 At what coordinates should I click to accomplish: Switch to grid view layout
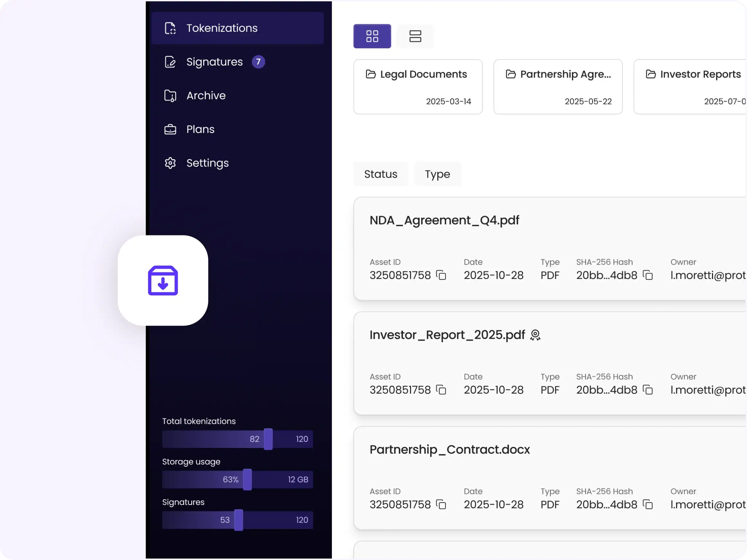click(x=372, y=36)
